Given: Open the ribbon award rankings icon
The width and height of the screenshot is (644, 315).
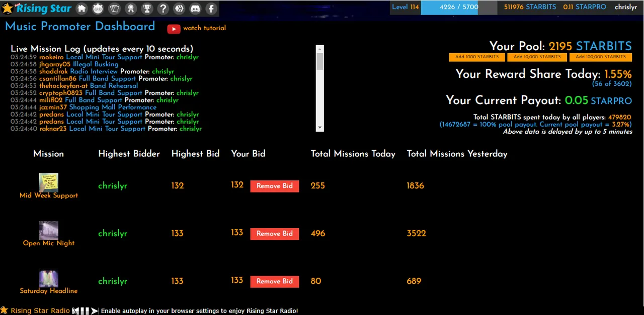Looking at the screenshot, I should 131,9.
